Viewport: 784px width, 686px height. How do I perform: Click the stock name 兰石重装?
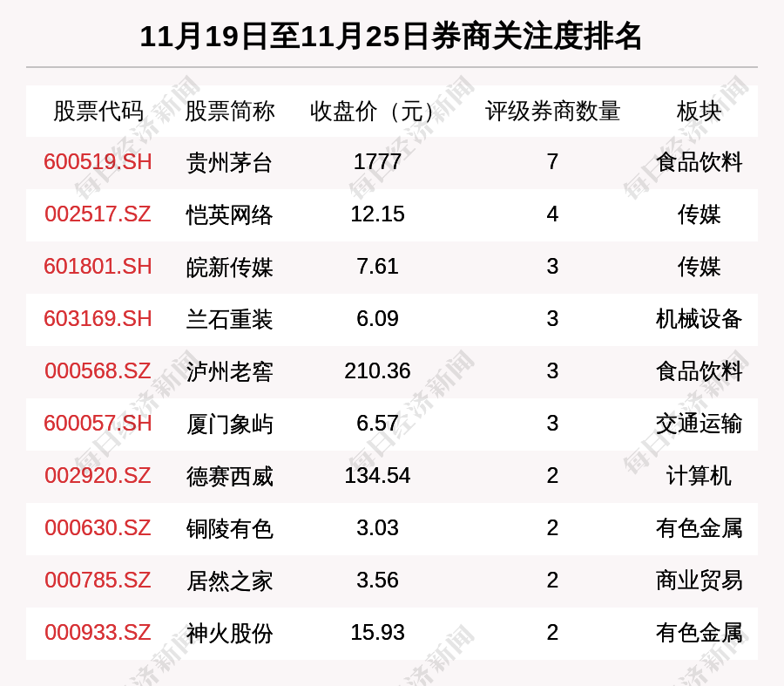coord(229,319)
